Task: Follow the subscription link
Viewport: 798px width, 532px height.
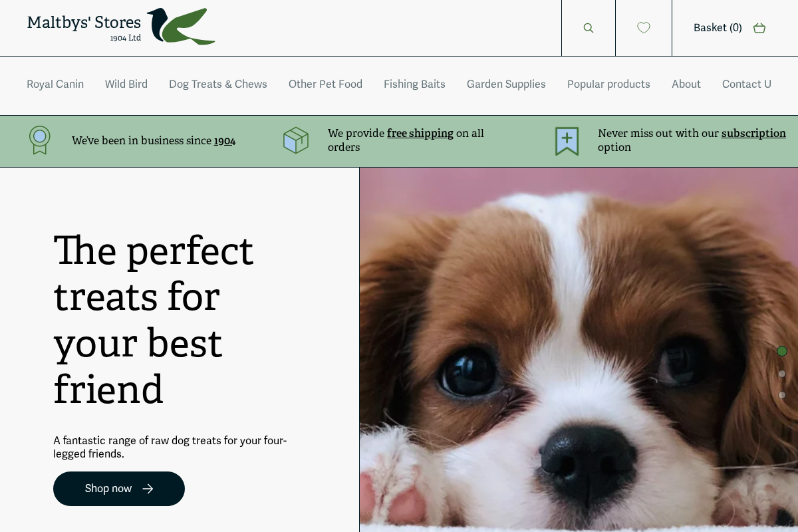Action: [x=753, y=133]
